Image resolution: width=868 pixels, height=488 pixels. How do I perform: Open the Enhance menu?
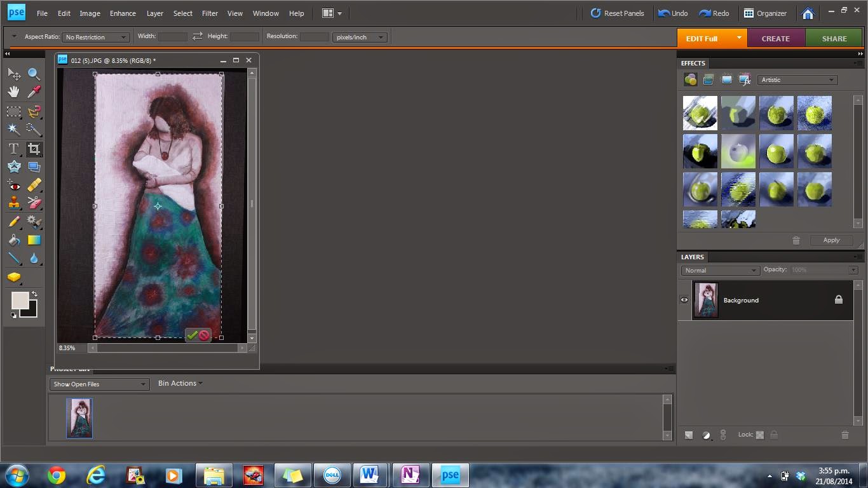(x=123, y=13)
